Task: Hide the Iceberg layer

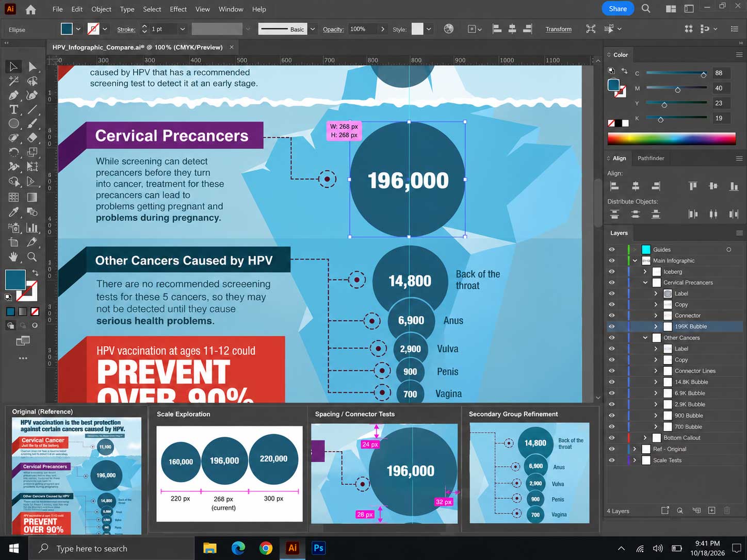Action: (612, 272)
